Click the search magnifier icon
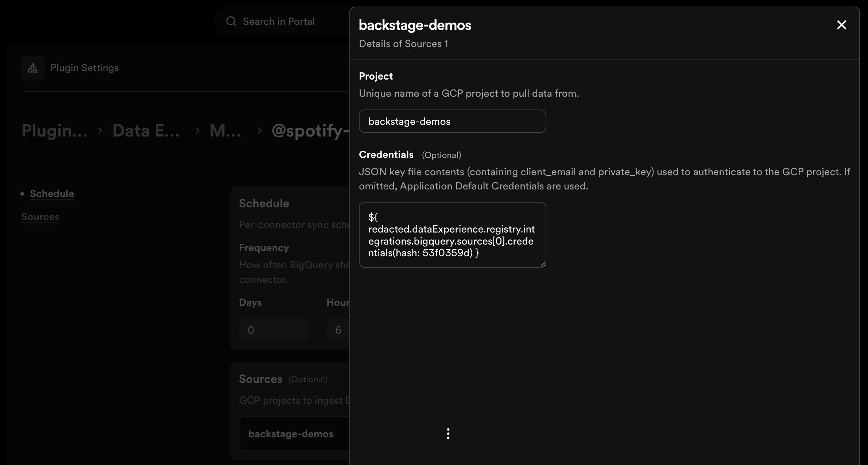868x465 pixels. tap(231, 21)
